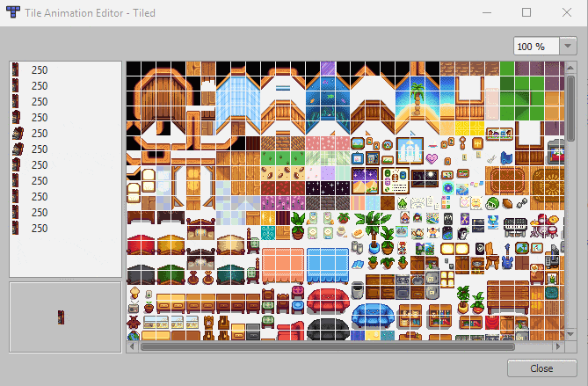Select the keyboard synthesizer tile
Image resolution: width=588 pixels, height=386 pixels.
coord(515,227)
